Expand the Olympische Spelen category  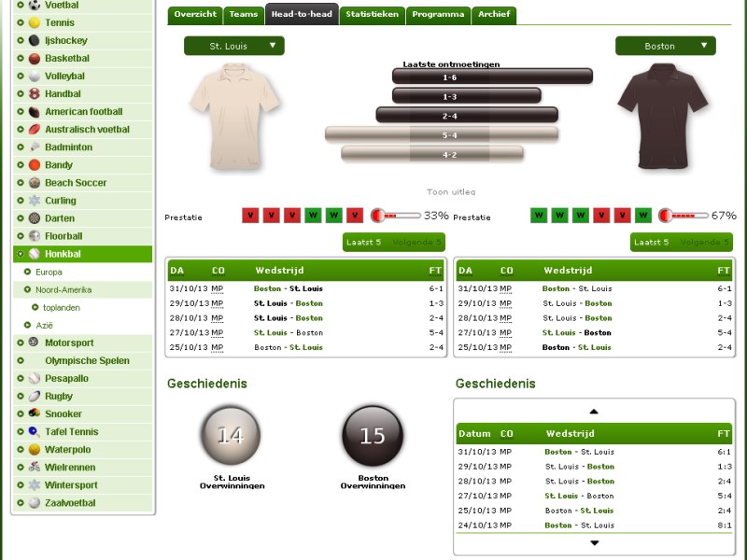(x=87, y=360)
